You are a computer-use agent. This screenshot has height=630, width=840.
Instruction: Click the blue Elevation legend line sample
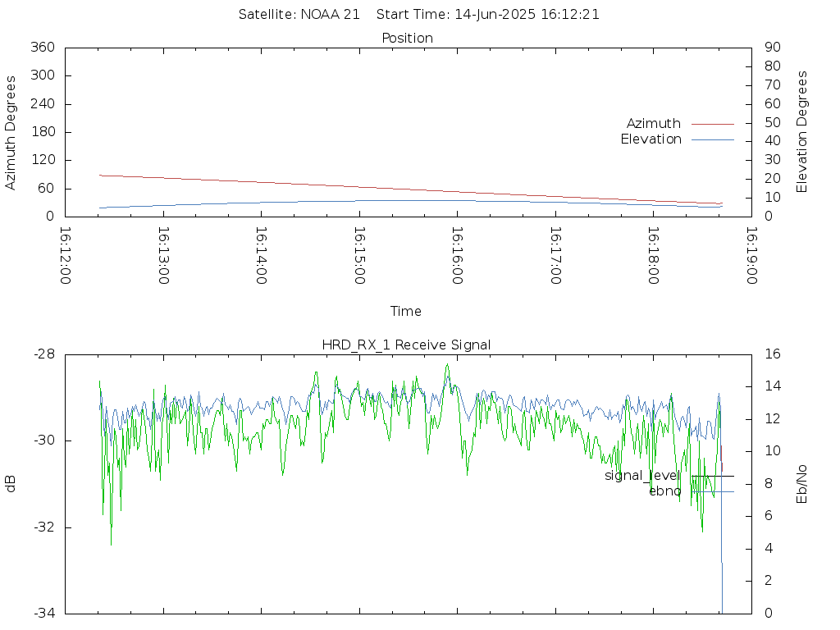pyautogui.click(x=713, y=139)
